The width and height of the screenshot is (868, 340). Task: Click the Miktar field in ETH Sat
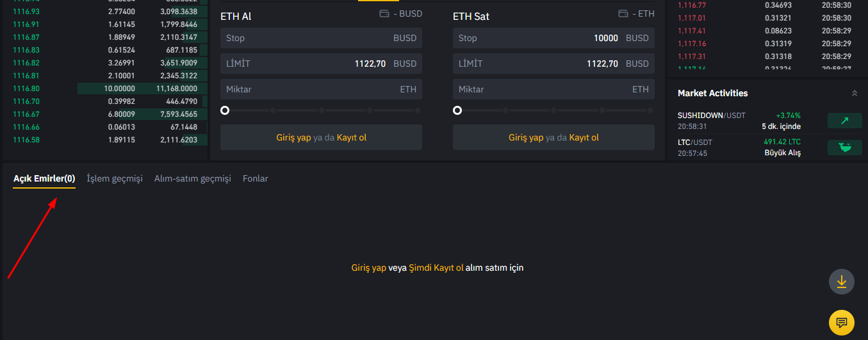553,89
